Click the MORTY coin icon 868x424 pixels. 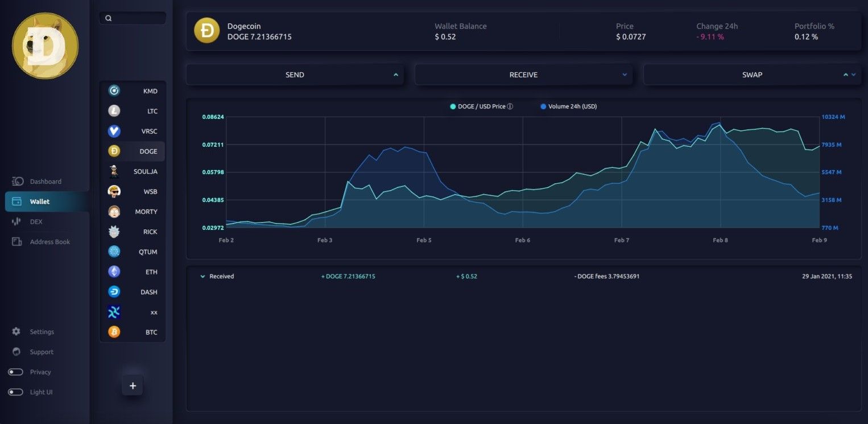pos(114,211)
